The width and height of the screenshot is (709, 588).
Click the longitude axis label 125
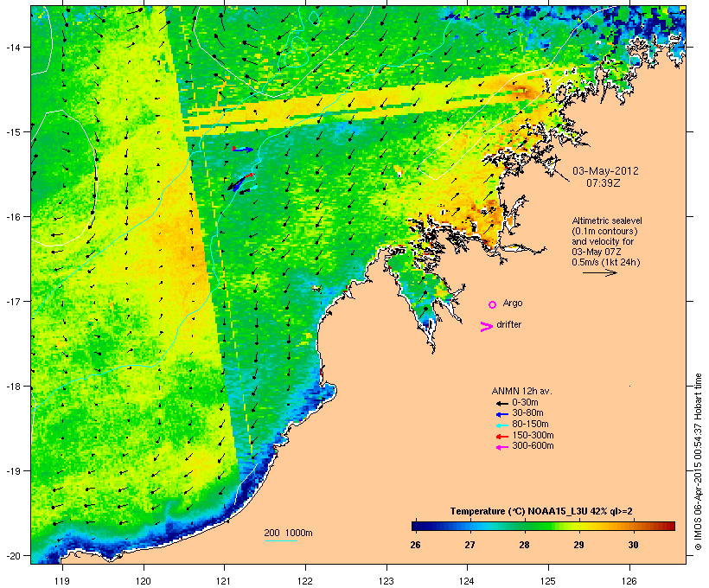tap(548, 581)
